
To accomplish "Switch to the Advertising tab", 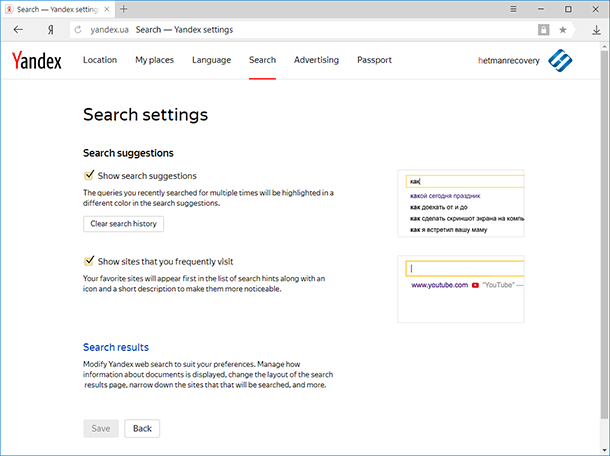I will point(316,60).
